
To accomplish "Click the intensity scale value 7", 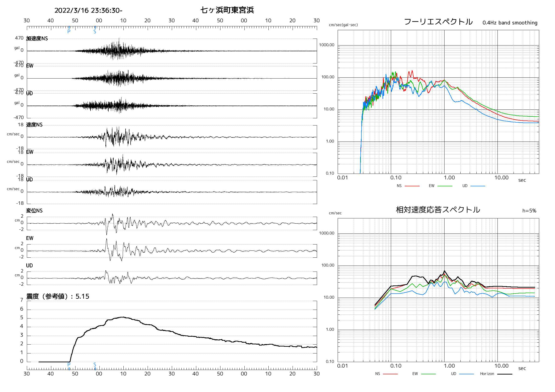I will tap(22, 300).
